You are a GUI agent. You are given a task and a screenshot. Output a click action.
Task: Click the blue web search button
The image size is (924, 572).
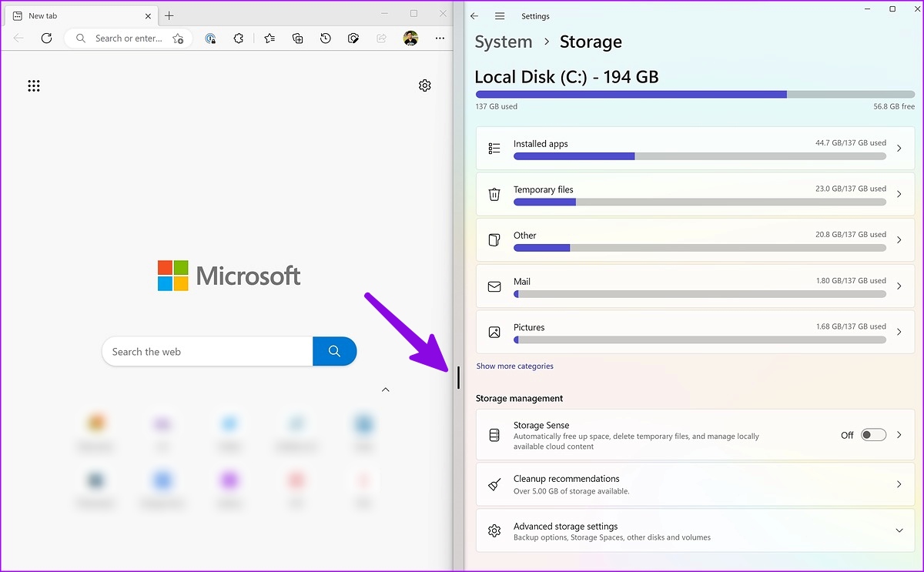(334, 351)
